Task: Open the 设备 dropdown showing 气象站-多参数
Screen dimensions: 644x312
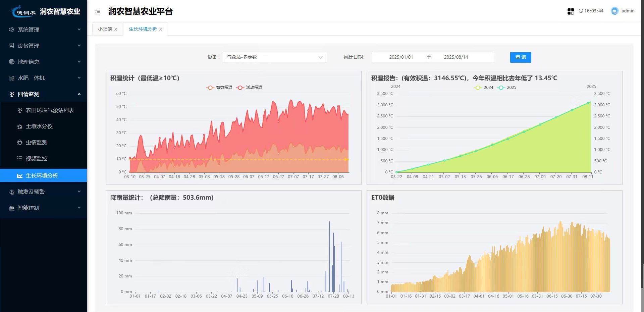Action: 275,57
